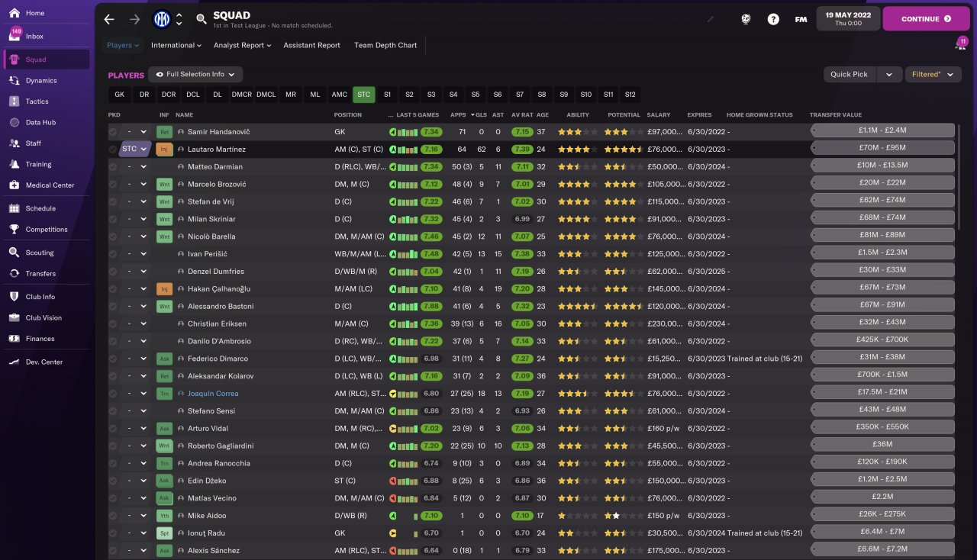Open the Training section

[46, 164]
